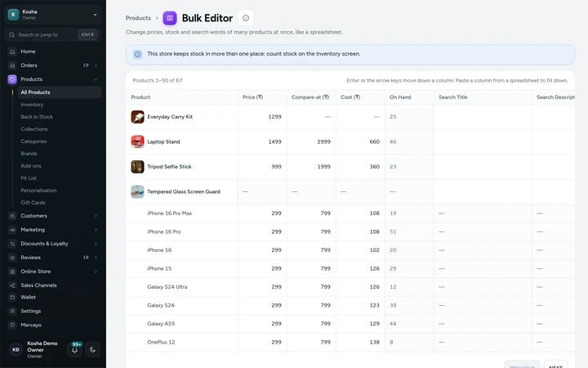
Task: Edit iPhone 16 Pro Max price cell
Action: (262, 213)
